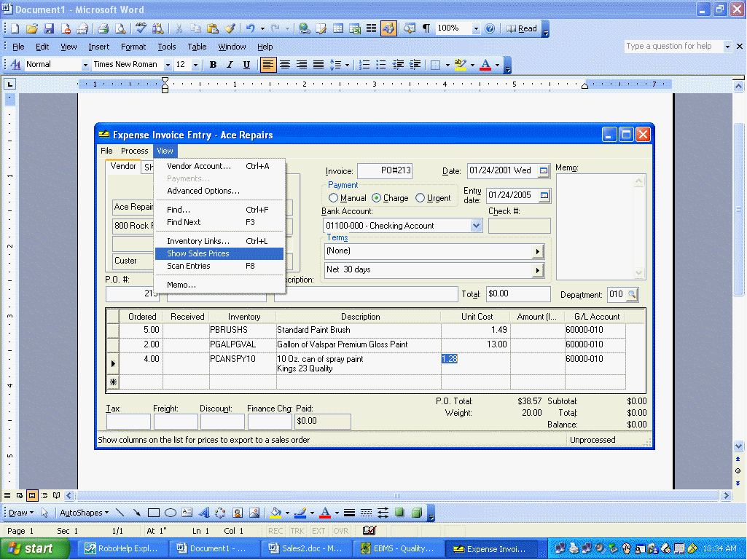Choose Scan Entries from View menu

tap(219, 266)
